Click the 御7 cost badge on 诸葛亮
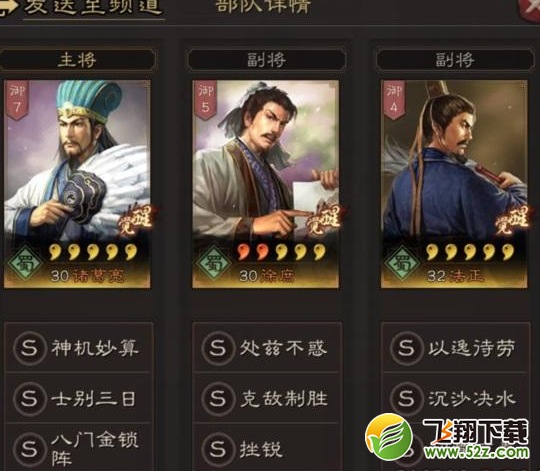540x471 pixels. (17, 101)
